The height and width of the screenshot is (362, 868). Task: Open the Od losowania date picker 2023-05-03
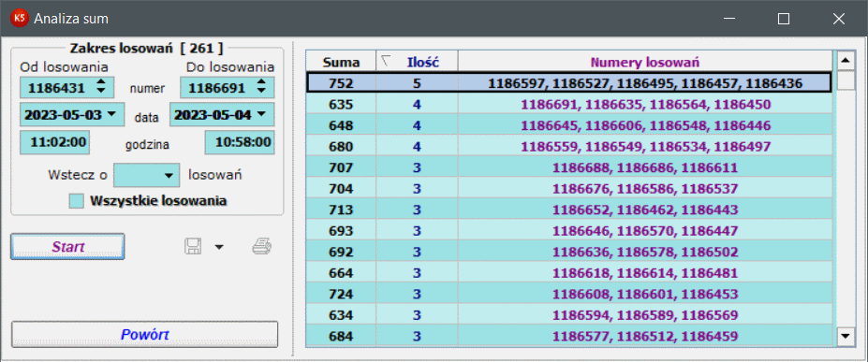[111, 114]
